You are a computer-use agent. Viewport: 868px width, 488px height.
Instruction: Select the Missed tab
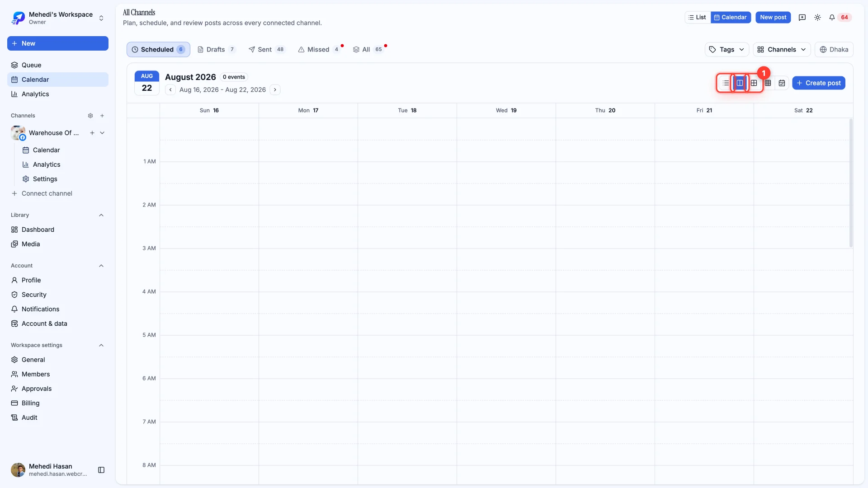pyautogui.click(x=319, y=50)
